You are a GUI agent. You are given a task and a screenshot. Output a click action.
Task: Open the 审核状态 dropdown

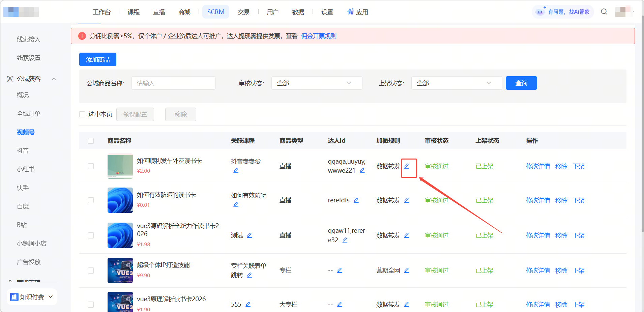tap(317, 83)
